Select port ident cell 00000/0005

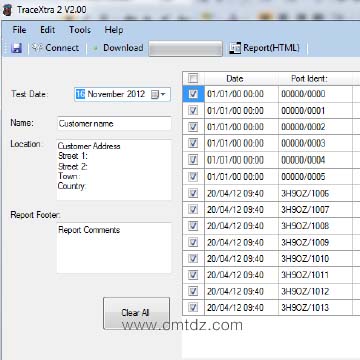315,176
